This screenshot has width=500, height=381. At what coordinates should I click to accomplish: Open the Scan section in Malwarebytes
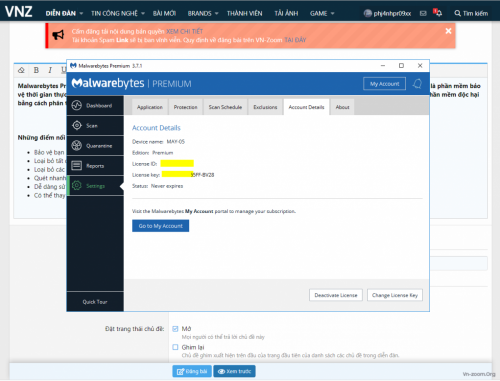(95, 126)
